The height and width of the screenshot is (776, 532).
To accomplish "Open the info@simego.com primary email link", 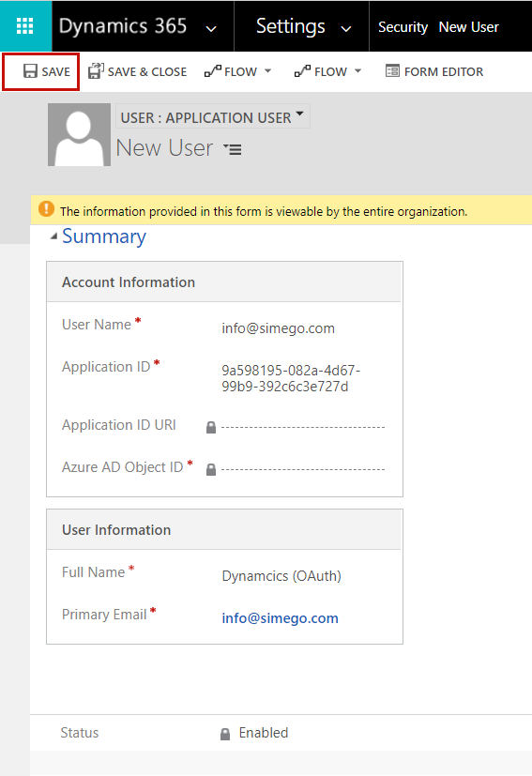I will pos(281,618).
